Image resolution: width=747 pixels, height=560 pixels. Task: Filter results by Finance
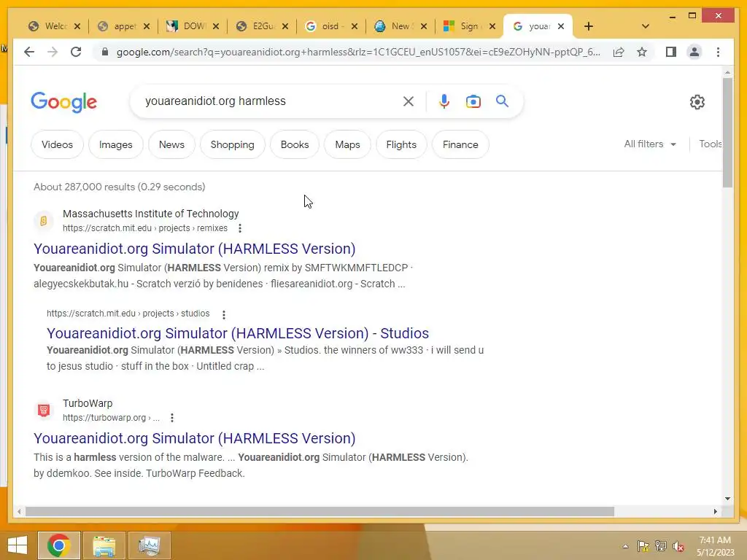[x=460, y=144]
